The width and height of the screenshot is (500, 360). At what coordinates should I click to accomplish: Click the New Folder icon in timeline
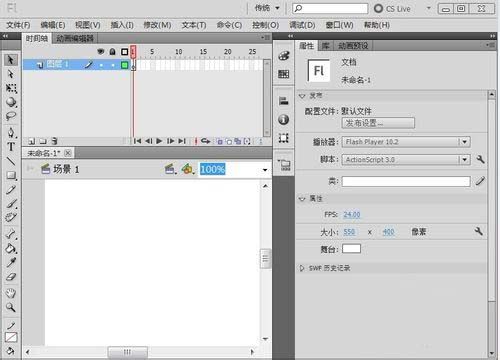coord(43,141)
